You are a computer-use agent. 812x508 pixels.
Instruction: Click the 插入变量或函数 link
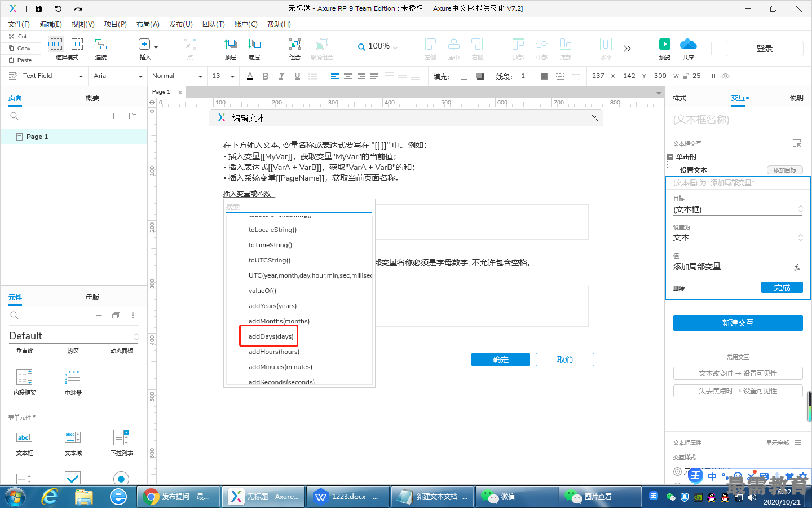pyautogui.click(x=249, y=194)
